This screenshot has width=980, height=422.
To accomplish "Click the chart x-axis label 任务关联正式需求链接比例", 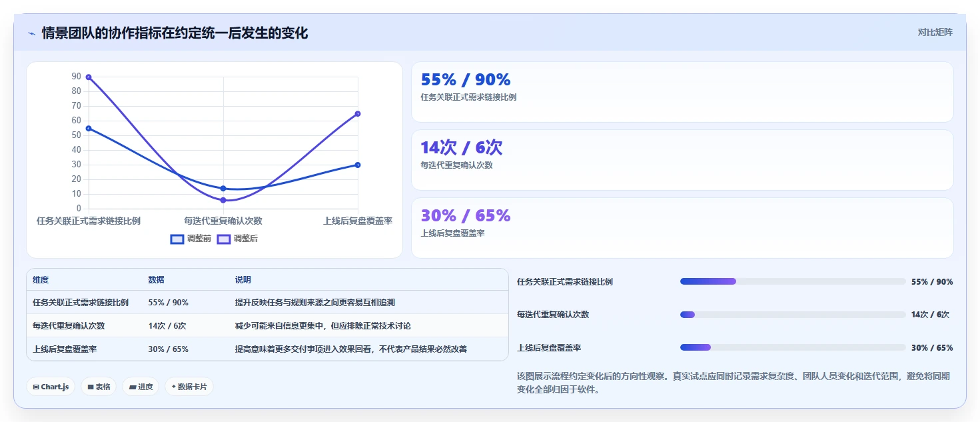I will (89, 221).
